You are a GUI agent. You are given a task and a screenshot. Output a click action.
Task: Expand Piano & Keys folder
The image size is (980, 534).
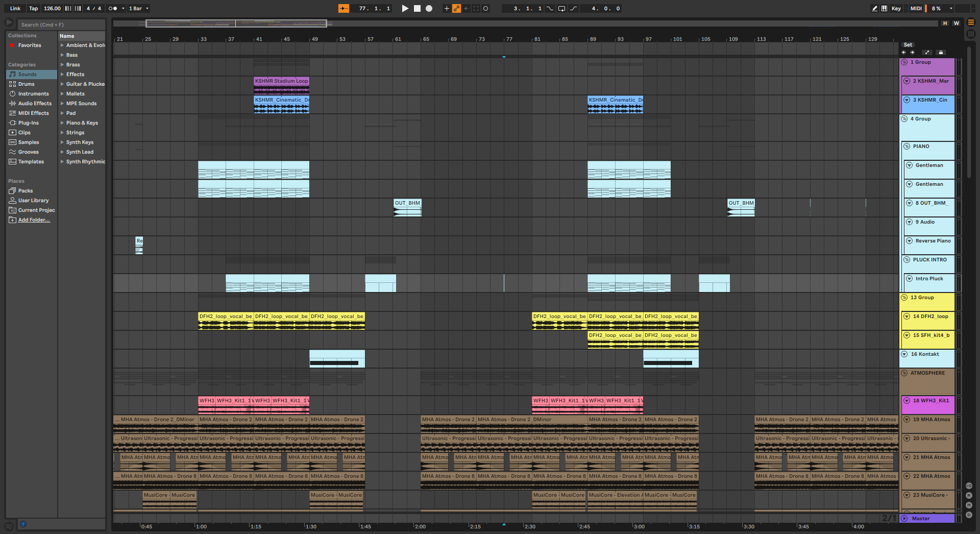(62, 123)
